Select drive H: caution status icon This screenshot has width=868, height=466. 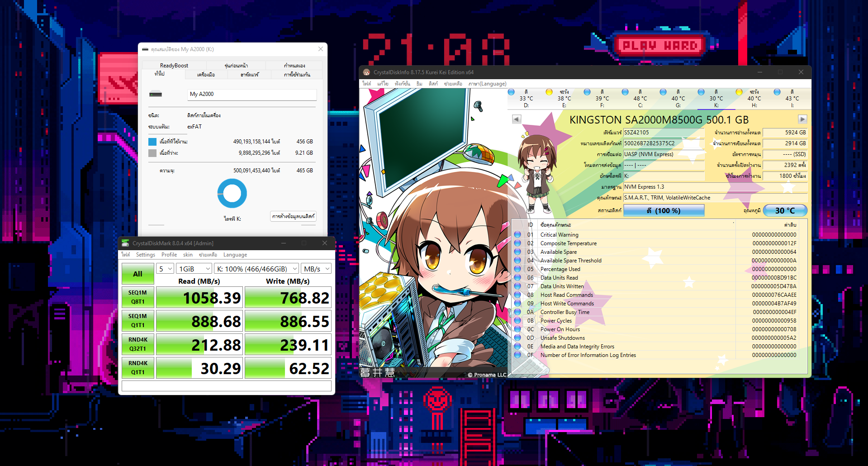tap(739, 92)
